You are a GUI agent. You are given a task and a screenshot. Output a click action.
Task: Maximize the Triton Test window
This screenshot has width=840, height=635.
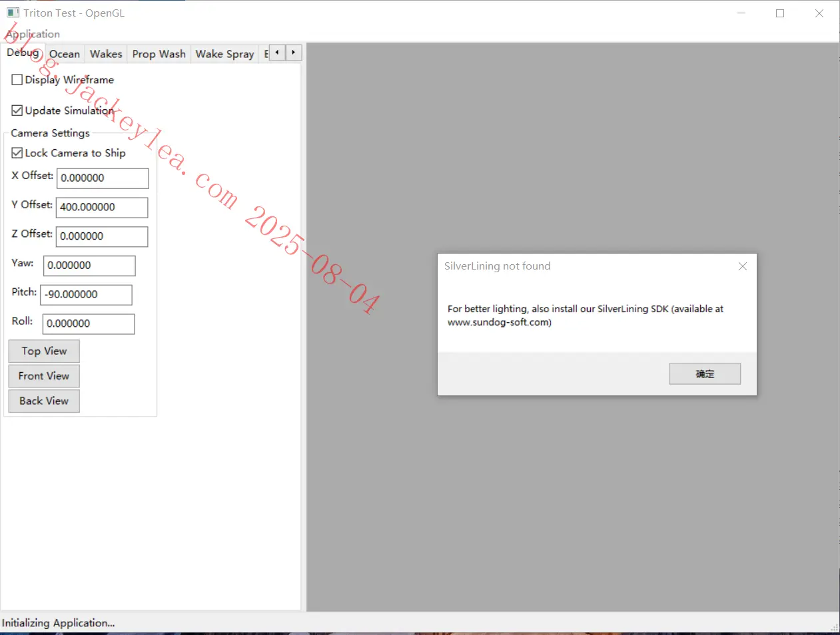[x=780, y=13]
